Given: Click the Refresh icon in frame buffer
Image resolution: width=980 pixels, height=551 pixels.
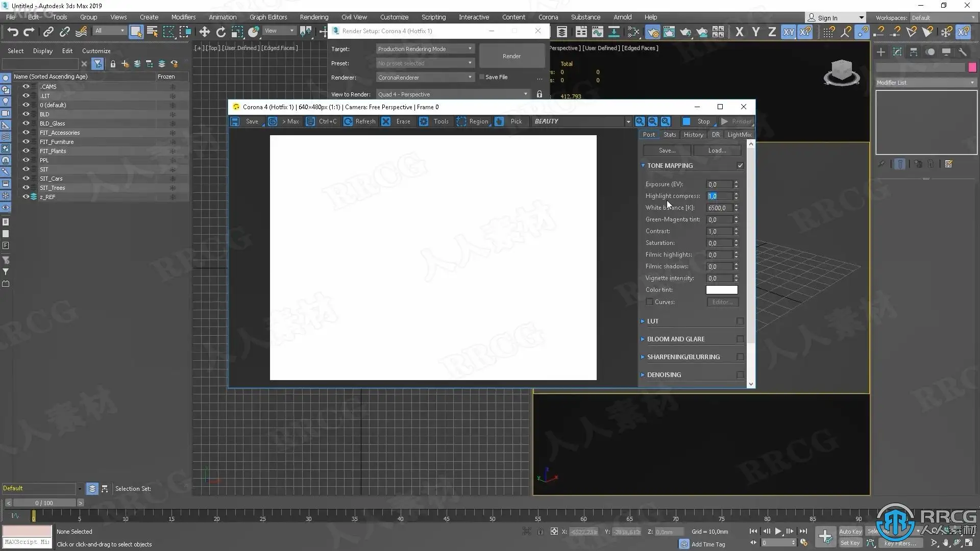Looking at the screenshot, I should (348, 121).
